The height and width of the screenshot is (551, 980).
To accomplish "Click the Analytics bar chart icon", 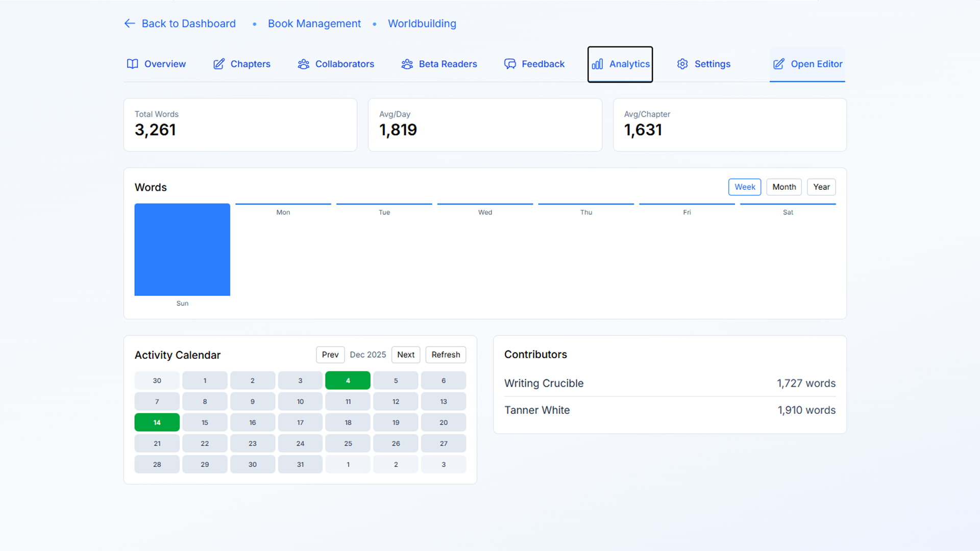I will 597,64.
